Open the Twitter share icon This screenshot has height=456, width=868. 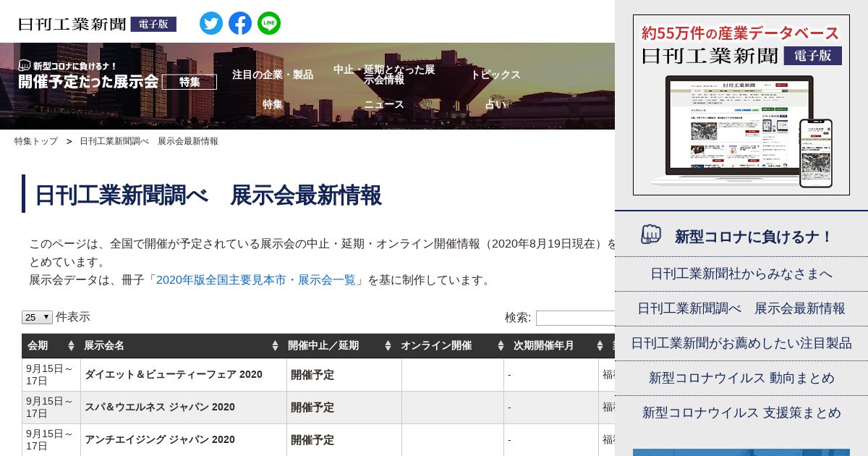pos(211,23)
